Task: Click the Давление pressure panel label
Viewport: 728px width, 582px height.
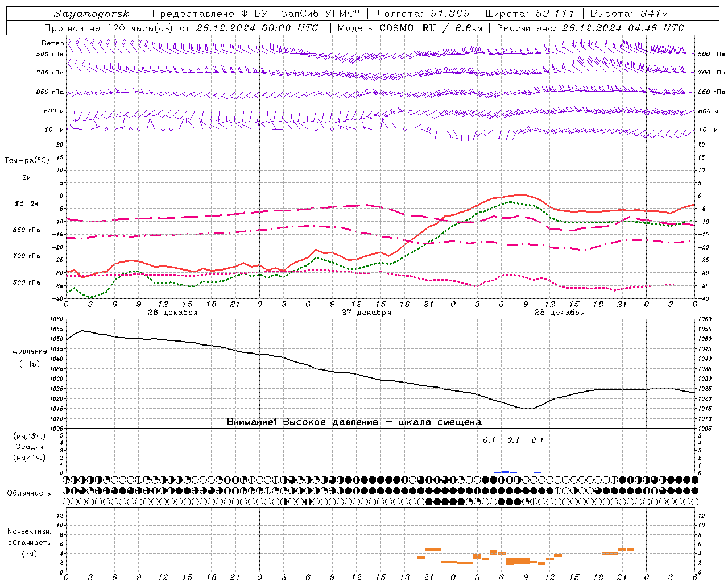Action: pyautogui.click(x=30, y=351)
